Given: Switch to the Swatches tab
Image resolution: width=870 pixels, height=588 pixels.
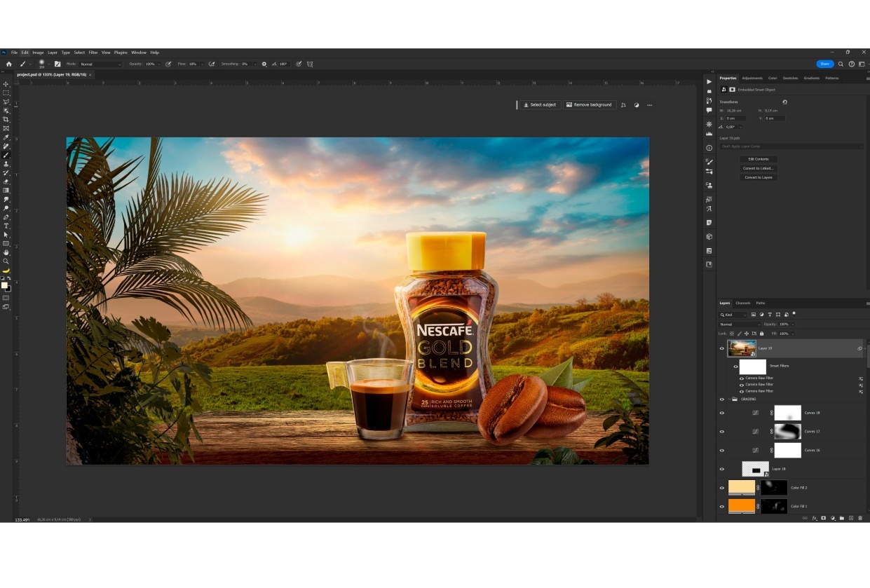Looking at the screenshot, I should [790, 78].
